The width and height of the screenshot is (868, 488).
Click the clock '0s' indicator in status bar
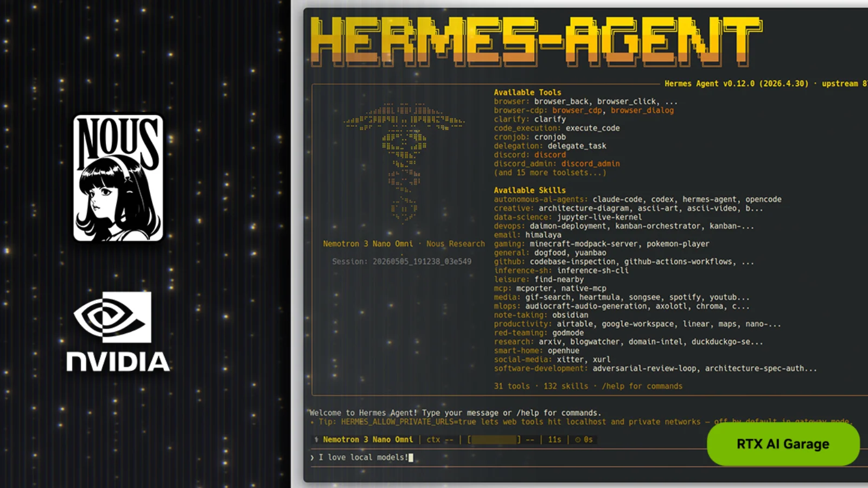point(584,439)
